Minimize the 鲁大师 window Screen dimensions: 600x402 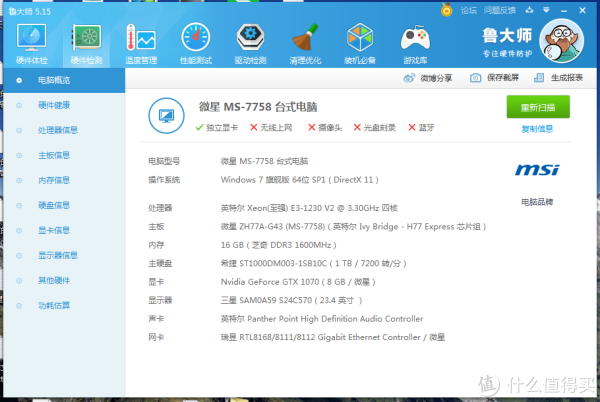tap(564, 11)
